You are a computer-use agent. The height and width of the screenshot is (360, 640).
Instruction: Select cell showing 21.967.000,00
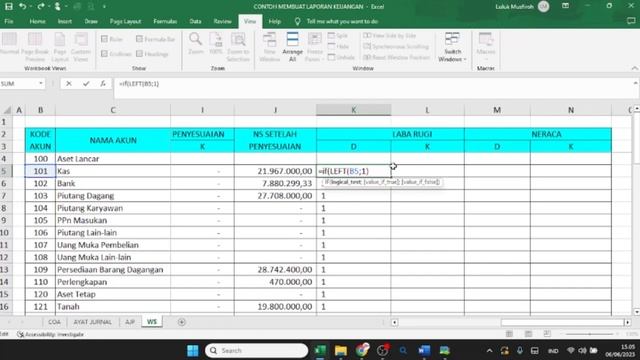[275, 171]
